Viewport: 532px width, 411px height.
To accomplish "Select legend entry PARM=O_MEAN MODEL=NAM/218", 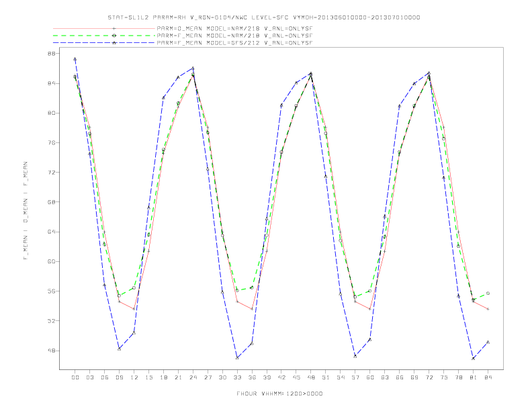I will pyautogui.click(x=234, y=28).
